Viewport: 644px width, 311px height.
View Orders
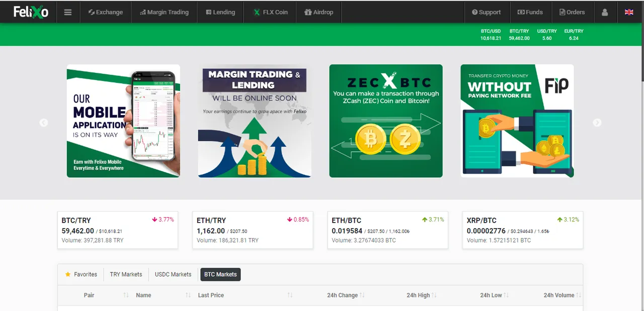(572, 12)
